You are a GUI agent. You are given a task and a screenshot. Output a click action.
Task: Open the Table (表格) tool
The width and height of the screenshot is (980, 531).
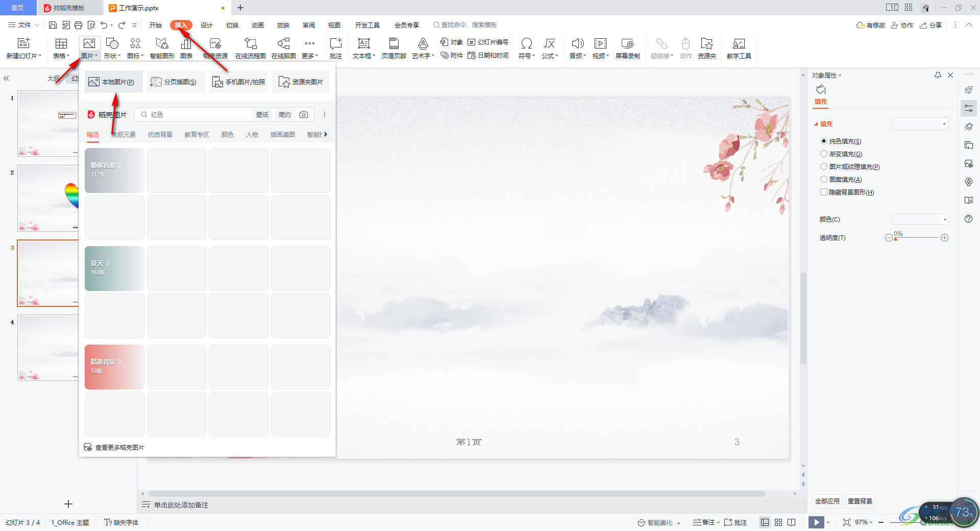point(61,49)
